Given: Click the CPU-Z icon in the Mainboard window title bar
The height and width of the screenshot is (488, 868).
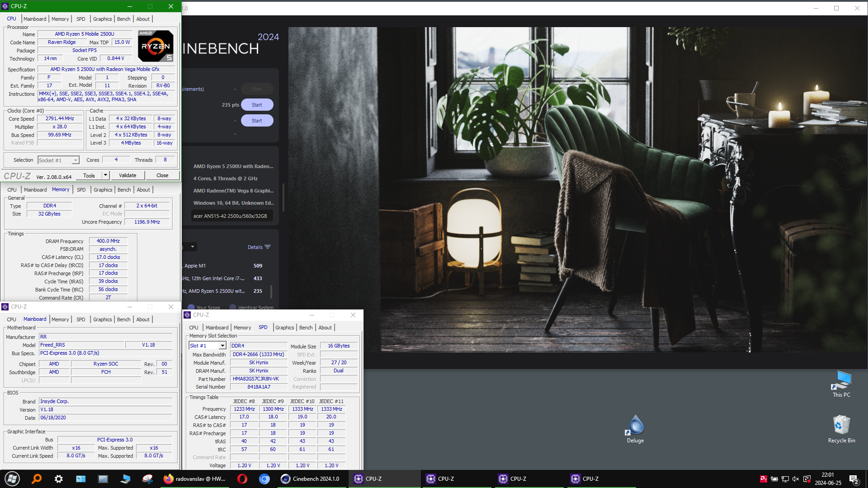Looking at the screenshot, I should pos(5,307).
